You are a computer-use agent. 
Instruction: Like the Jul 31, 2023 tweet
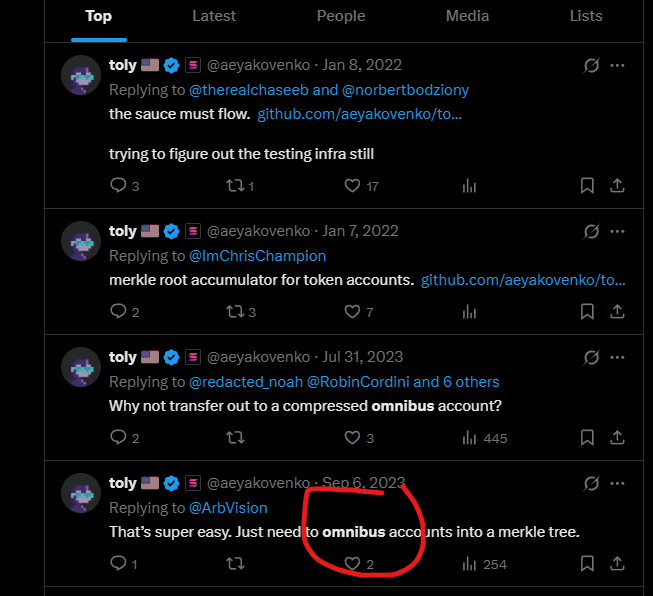pyautogui.click(x=352, y=438)
